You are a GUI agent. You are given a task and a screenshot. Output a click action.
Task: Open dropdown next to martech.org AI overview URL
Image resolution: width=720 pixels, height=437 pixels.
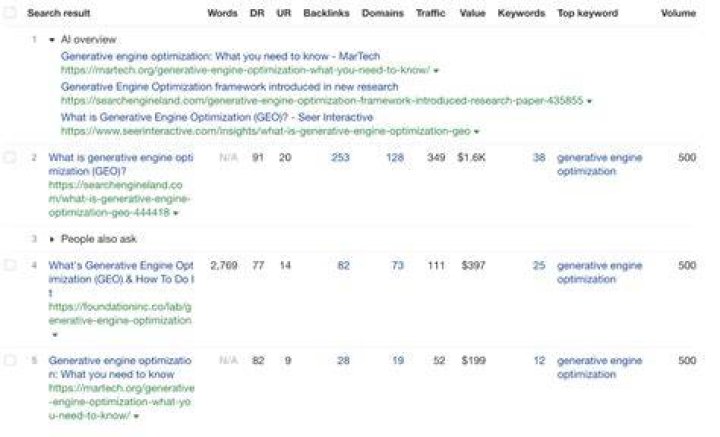point(436,71)
